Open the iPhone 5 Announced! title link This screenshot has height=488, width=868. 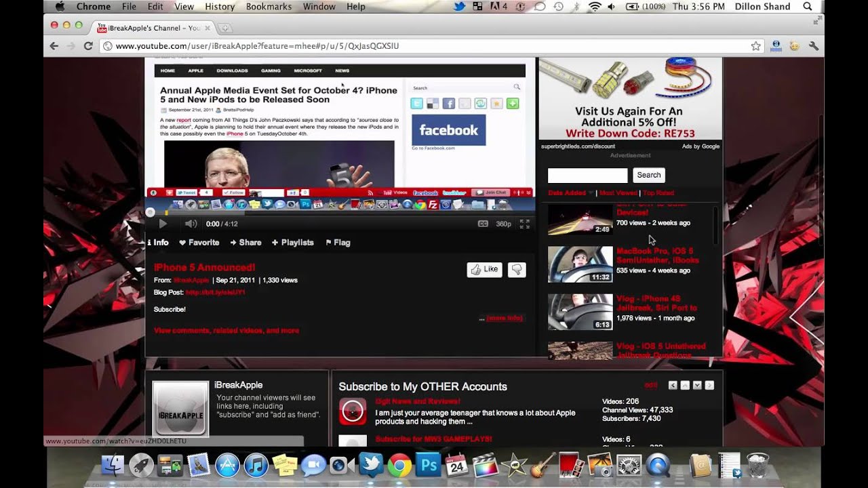click(204, 268)
